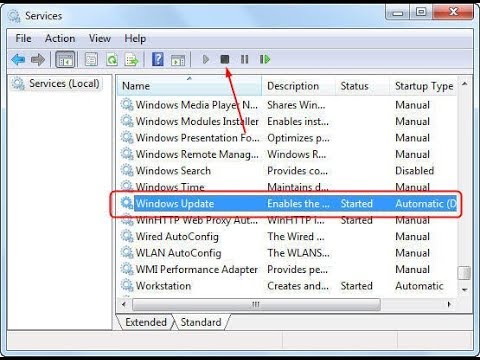Click the Stop Service square icon
The image size is (480, 360).
(x=225, y=59)
